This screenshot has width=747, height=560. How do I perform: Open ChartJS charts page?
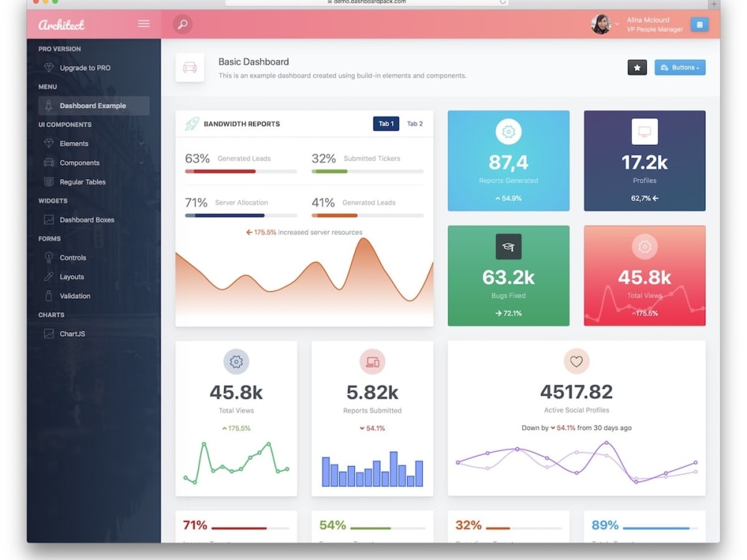(72, 334)
